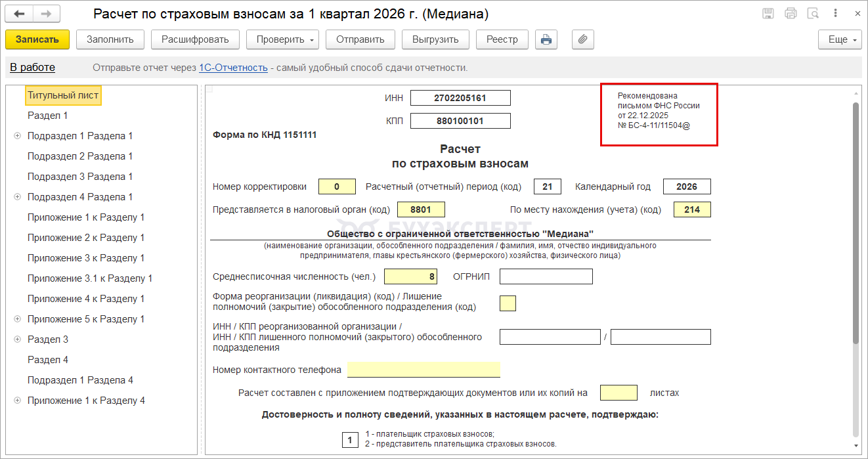Click the Номер корректировки field
The image size is (868, 459).
pyautogui.click(x=337, y=186)
